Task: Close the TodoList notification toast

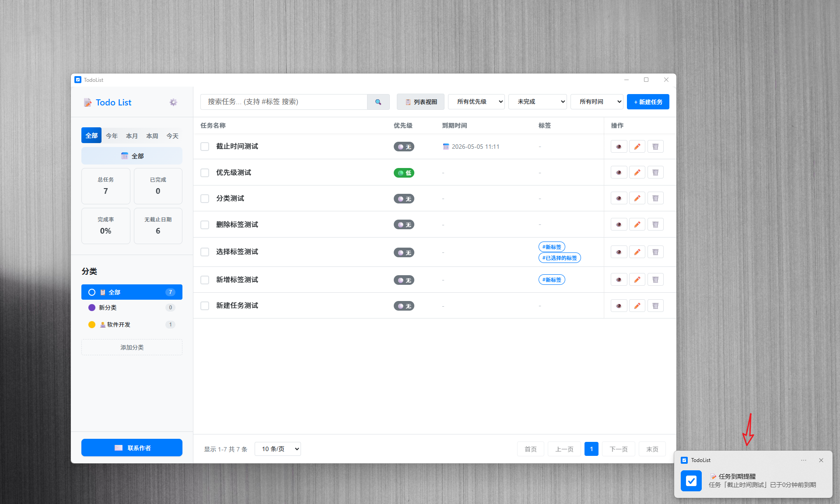Action: click(x=821, y=460)
